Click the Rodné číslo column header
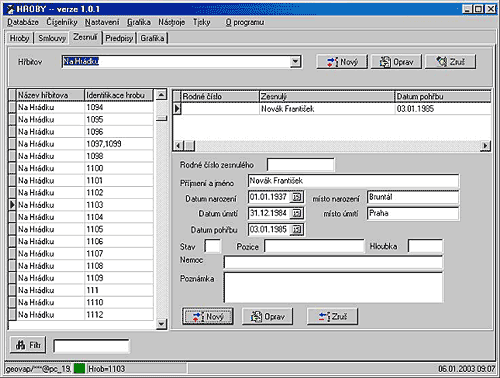The width and height of the screenshot is (500, 378). (x=220, y=97)
